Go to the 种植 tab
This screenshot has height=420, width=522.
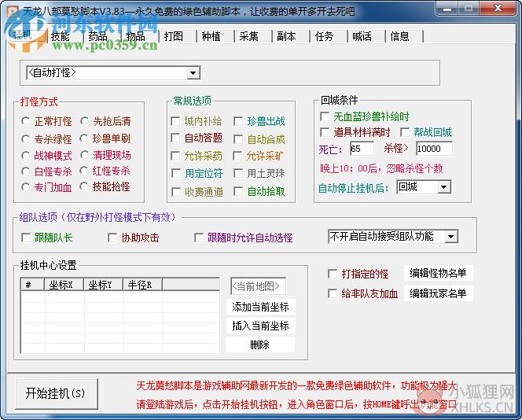(211, 36)
